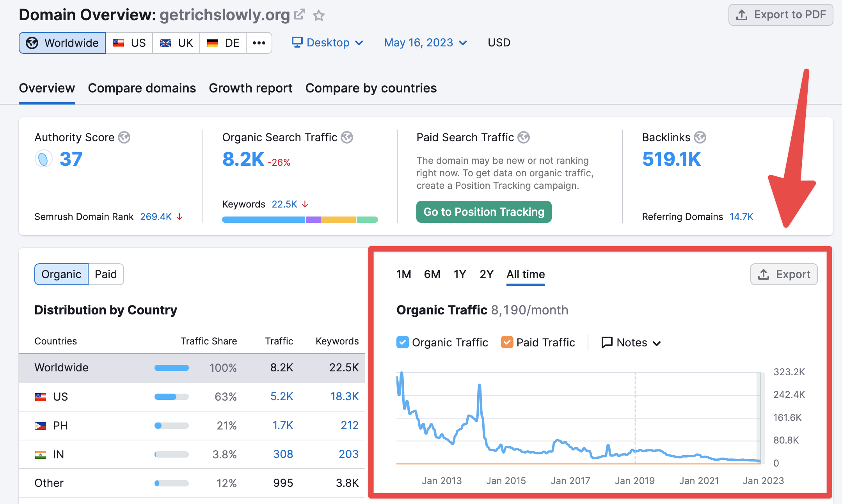The width and height of the screenshot is (842, 504).
Task: Open more countries ellipsis menu
Action: point(259,43)
